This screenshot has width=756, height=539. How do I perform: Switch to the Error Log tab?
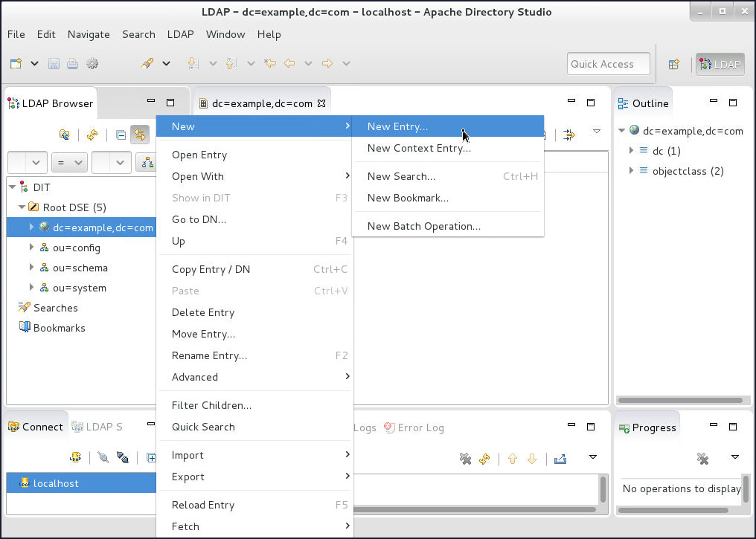coord(414,427)
